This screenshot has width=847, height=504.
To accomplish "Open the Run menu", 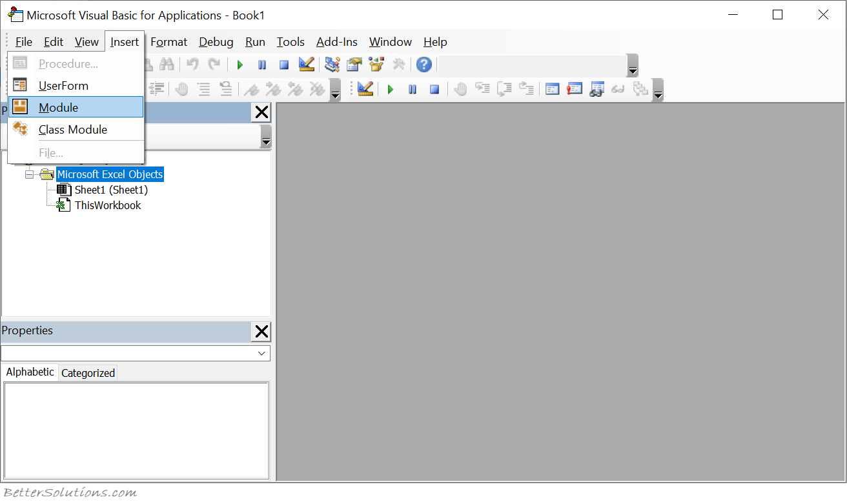I will pos(255,42).
